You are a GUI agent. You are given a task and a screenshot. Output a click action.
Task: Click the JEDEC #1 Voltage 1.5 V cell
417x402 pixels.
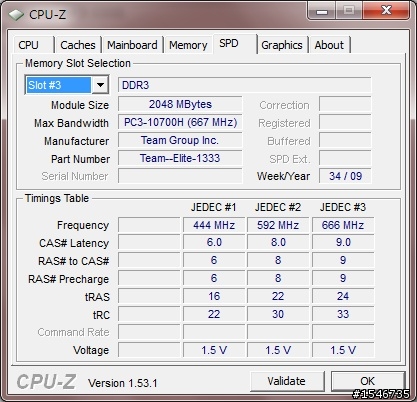click(214, 350)
